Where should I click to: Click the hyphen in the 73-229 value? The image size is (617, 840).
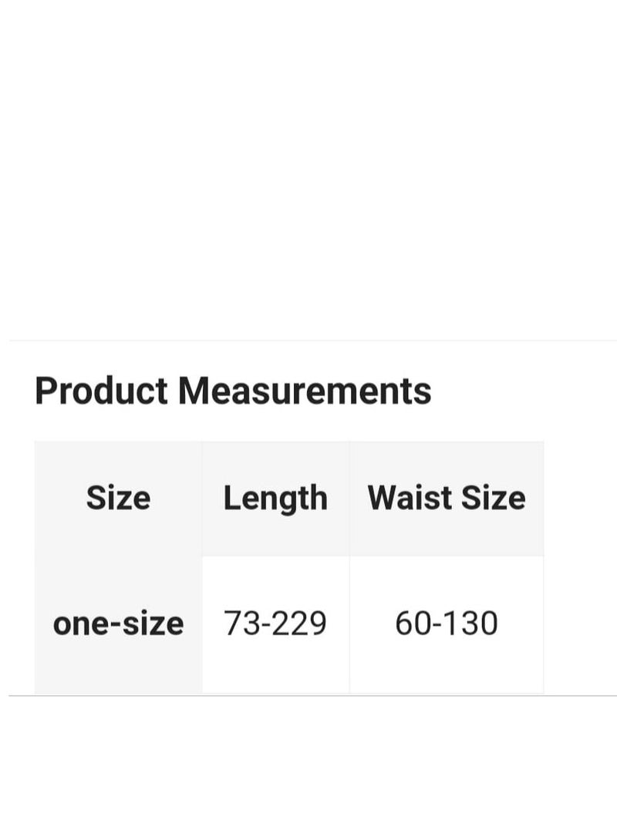pyautogui.click(x=263, y=624)
